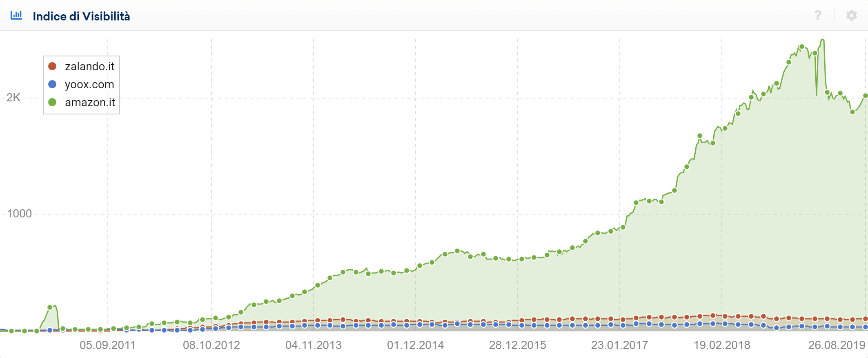
Task: Click the red zalando.it legend color dot
Action: [x=52, y=66]
